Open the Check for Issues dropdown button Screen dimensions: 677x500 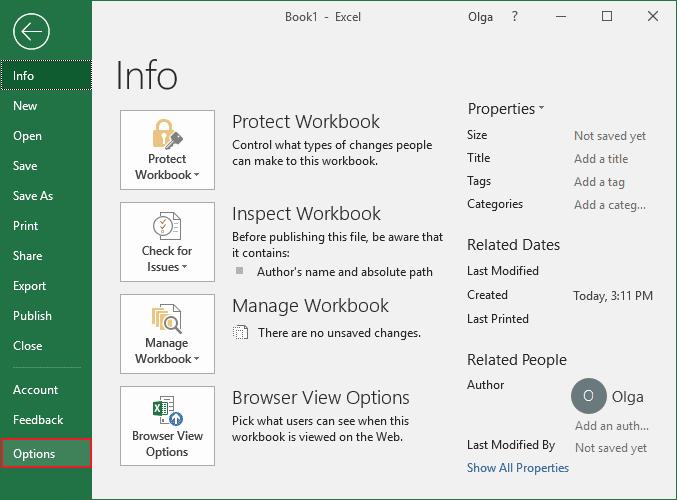click(167, 242)
